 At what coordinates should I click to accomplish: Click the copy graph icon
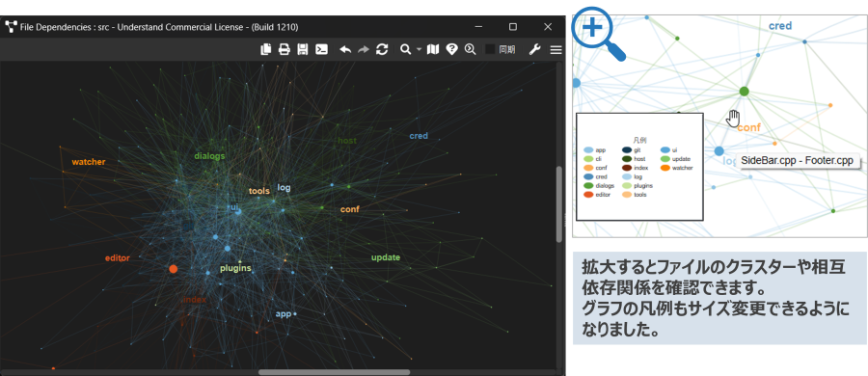pos(266,49)
